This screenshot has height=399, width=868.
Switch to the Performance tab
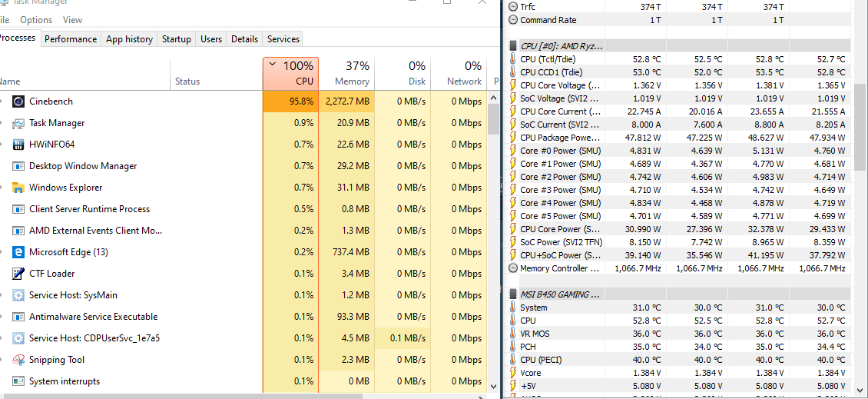(x=71, y=39)
